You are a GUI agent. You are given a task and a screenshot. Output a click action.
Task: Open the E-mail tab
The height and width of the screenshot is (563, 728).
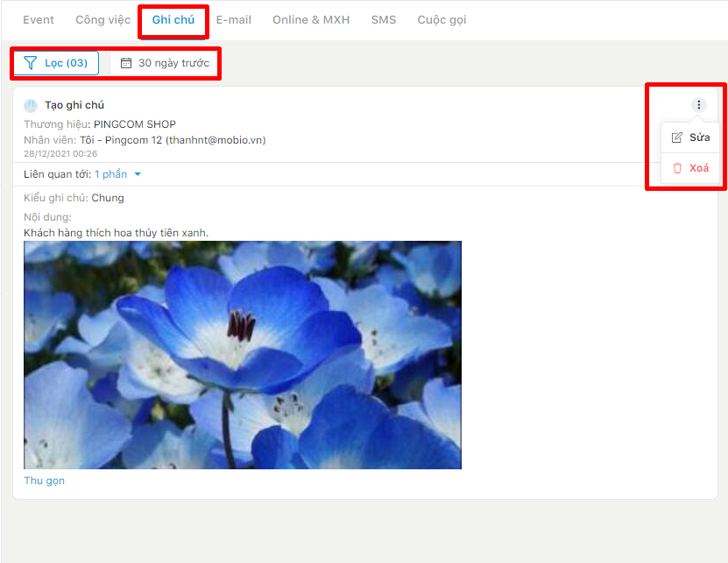pyautogui.click(x=234, y=20)
